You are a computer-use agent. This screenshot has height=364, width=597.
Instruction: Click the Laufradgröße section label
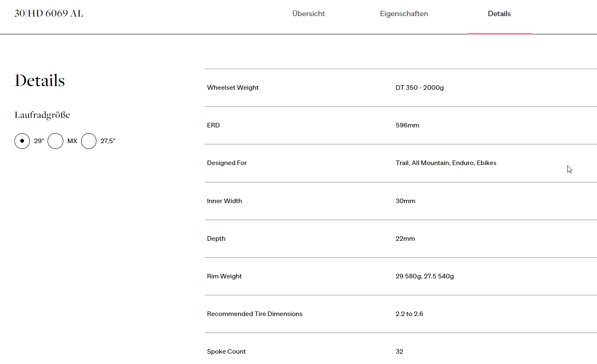point(42,115)
